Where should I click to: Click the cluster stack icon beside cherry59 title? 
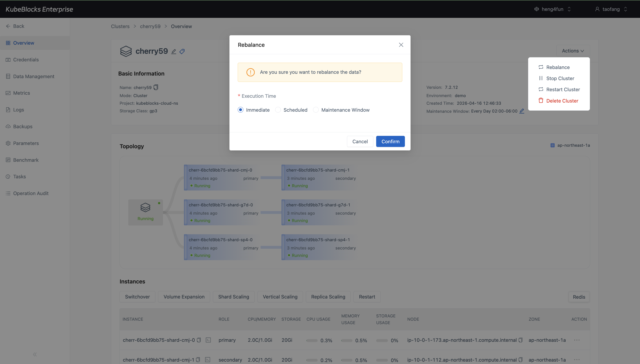pos(126,51)
